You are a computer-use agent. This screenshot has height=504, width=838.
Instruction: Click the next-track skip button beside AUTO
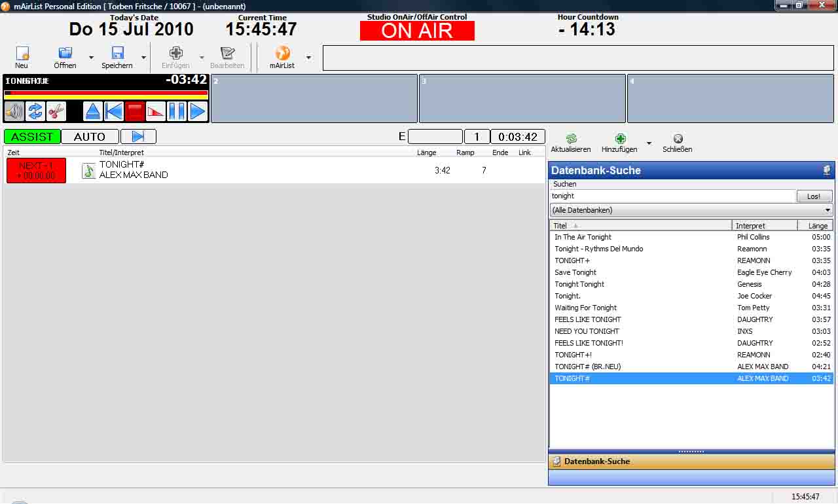coord(138,136)
